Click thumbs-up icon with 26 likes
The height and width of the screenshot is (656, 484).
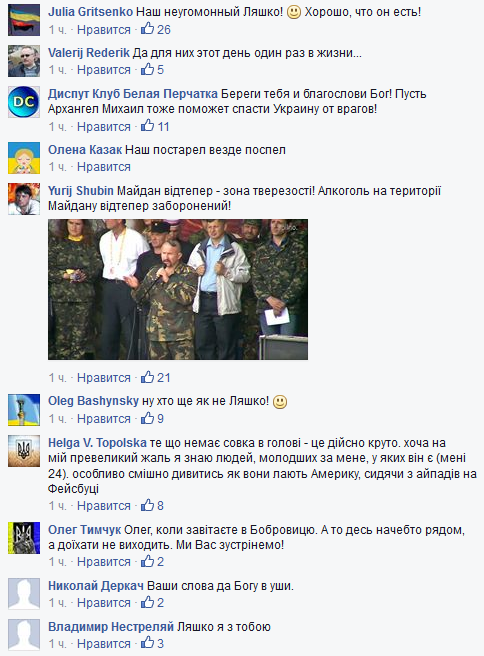pos(147,28)
